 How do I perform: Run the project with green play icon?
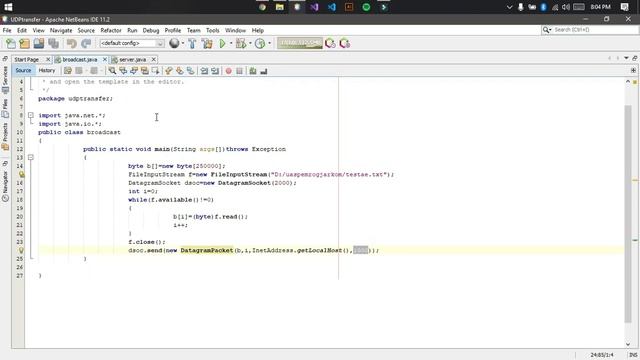222,43
